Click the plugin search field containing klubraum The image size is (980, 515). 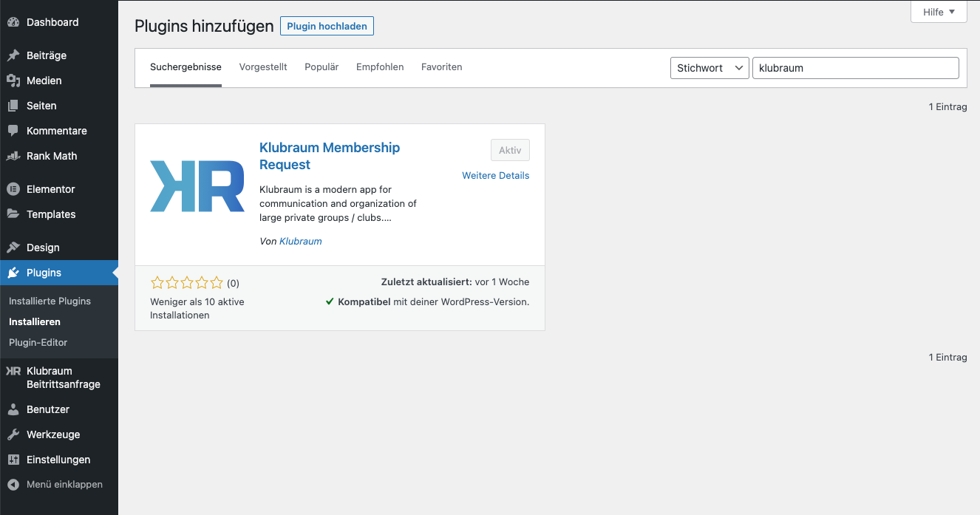855,68
